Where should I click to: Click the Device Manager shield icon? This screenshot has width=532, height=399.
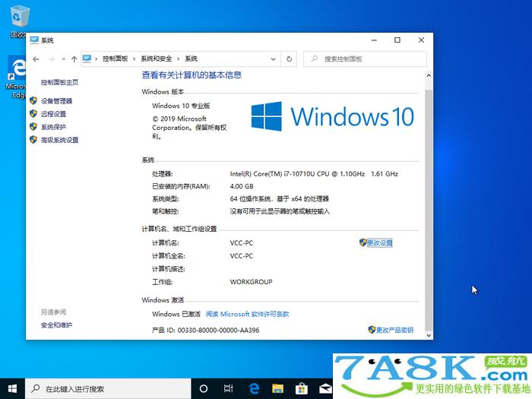tap(33, 100)
